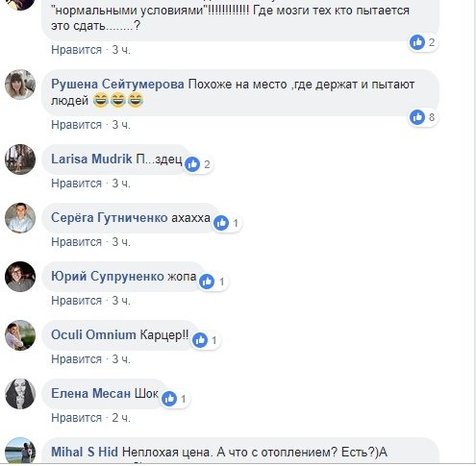Viewport: 476px width, 466px height.
Task: Click like icon next to Юрий Супруненко's comment
Action: click(x=207, y=282)
